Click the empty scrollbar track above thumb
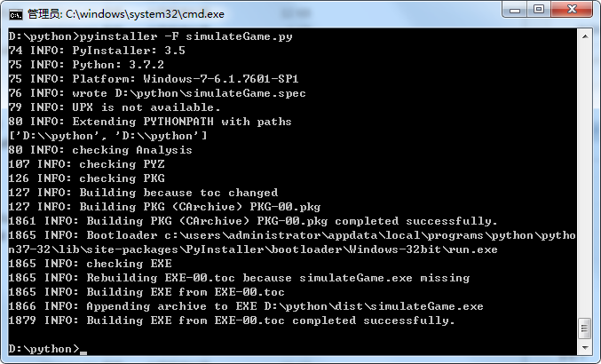The width and height of the screenshot is (601, 364). tap(585, 178)
